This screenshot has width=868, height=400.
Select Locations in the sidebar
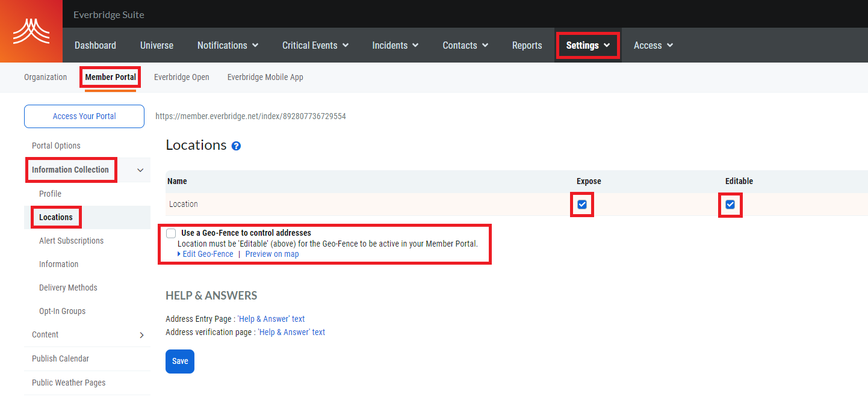(x=56, y=217)
